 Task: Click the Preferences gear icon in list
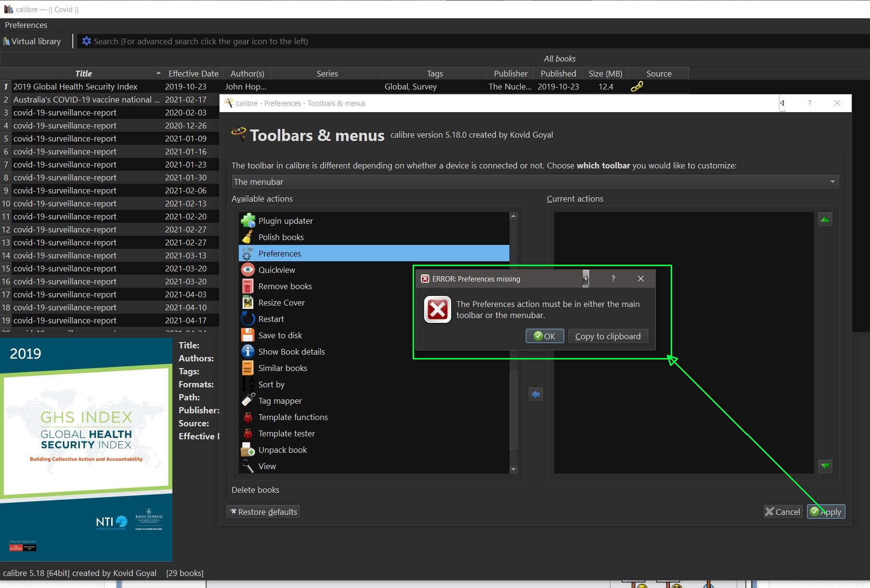pyautogui.click(x=248, y=254)
